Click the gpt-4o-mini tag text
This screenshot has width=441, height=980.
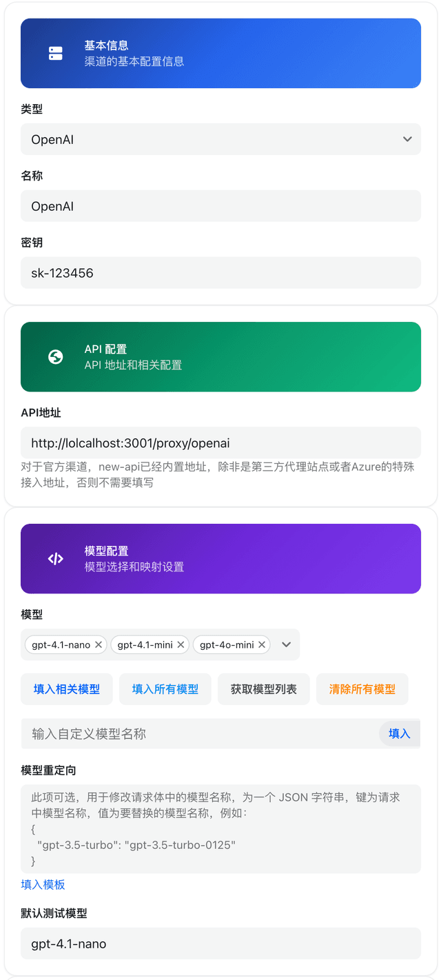click(x=227, y=645)
